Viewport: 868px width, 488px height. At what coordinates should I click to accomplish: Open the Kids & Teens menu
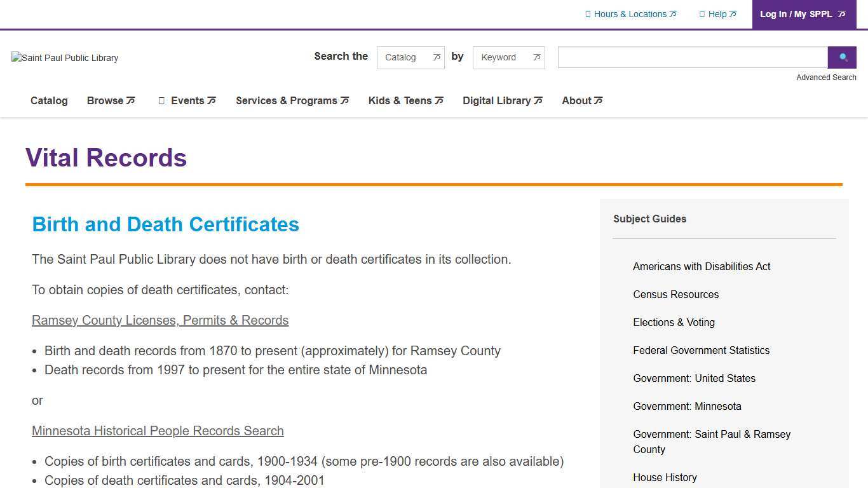pos(401,100)
